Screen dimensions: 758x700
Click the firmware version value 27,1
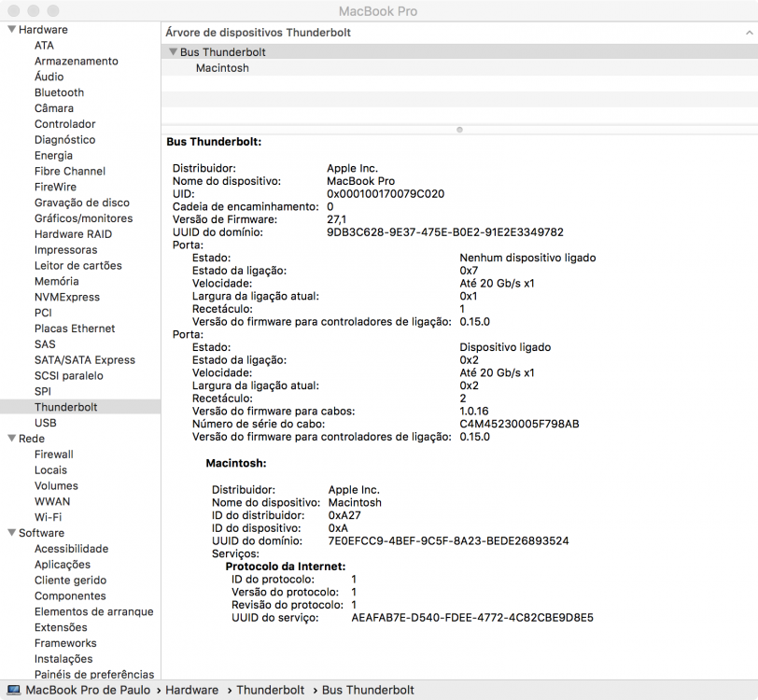(336, 219)
